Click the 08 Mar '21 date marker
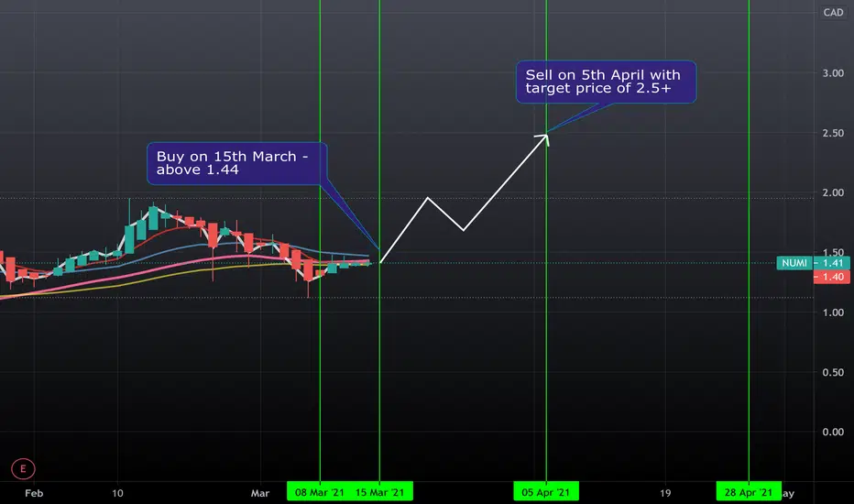Image resolution: width=854 pixels, height=504 pixels. pos(319,493)
